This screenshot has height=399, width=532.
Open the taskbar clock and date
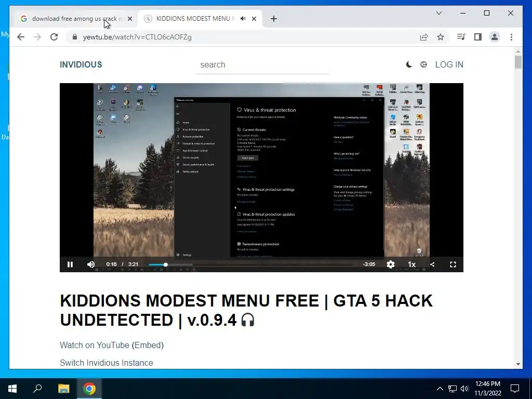click(487, 389)
